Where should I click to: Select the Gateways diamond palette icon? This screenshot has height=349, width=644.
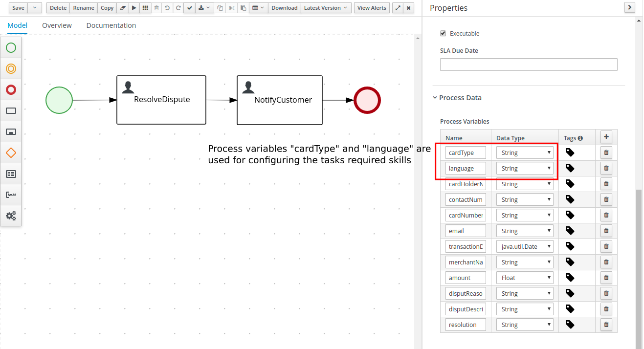click(11, 153)
